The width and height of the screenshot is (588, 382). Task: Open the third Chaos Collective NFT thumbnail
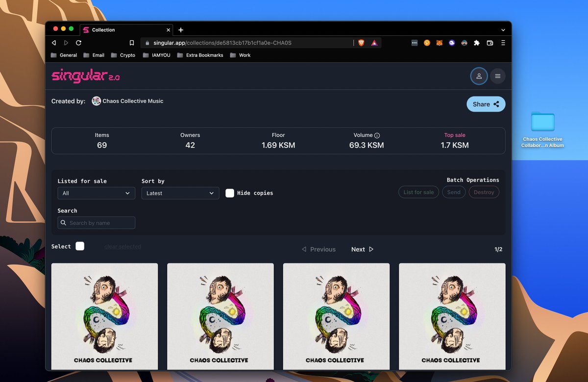pyautogui.click(x=336, y=316)
